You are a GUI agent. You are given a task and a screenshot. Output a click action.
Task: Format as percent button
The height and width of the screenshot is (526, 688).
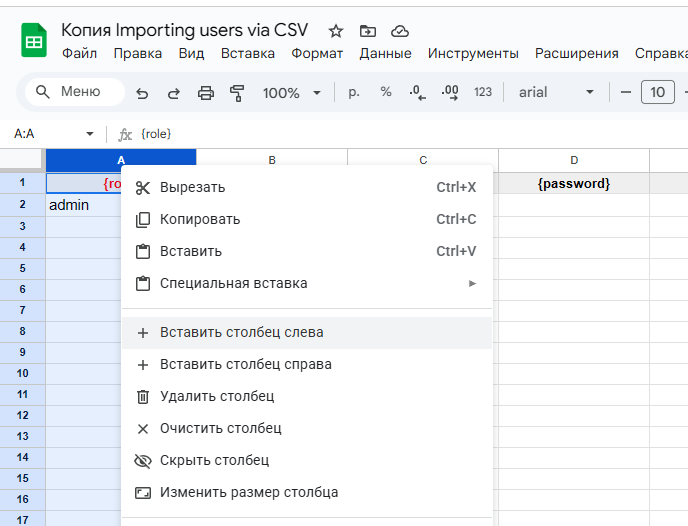click(386, 93)
